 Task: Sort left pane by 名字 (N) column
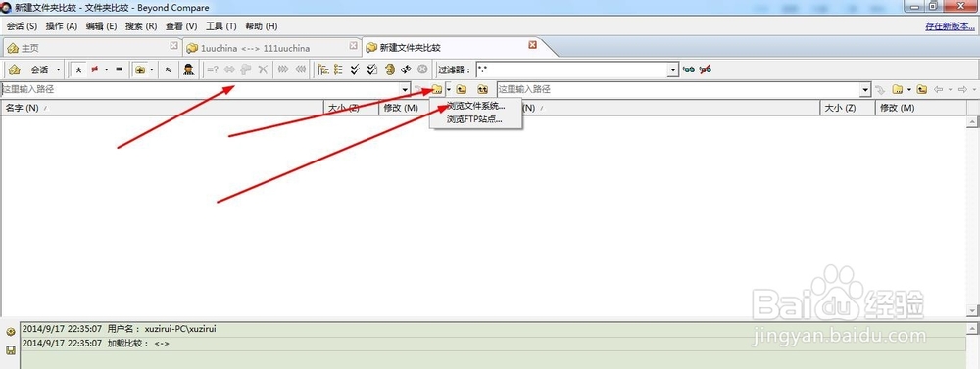(x=162, y=108)
